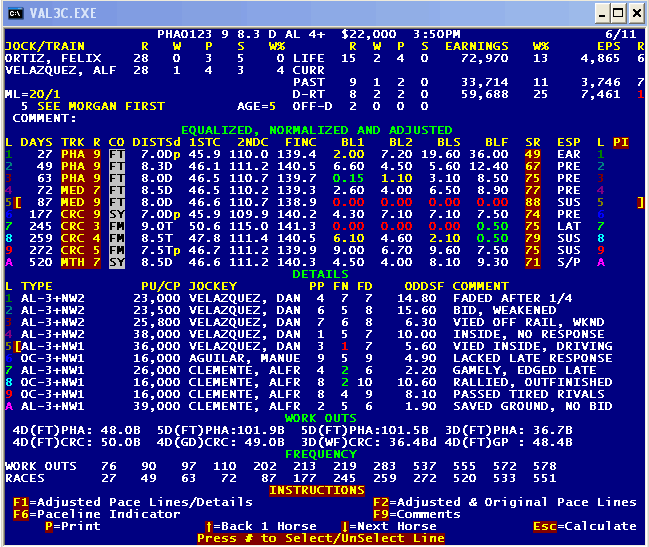Click the OFF-D record row label

point(312,106)
